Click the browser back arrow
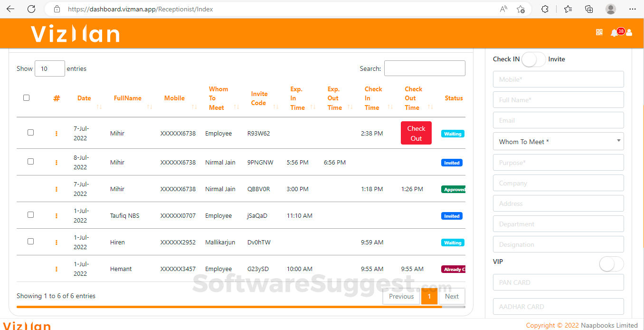The width and height of the screenshot is (644, 330). [x=10, y=9]
